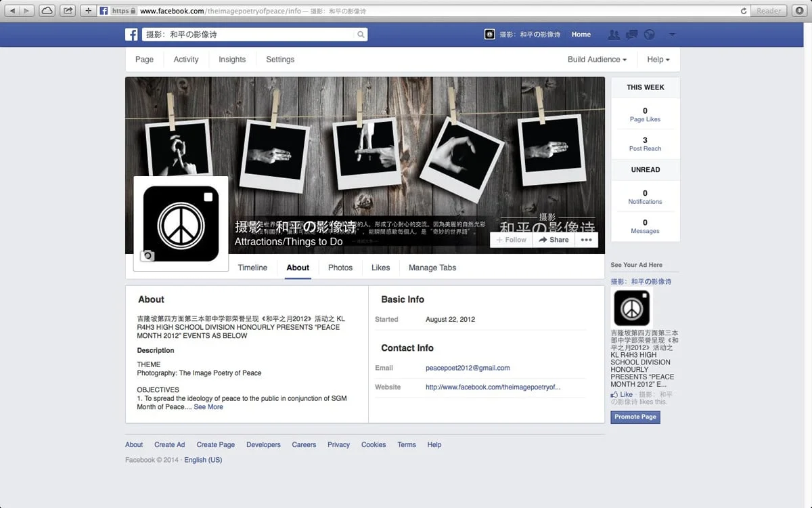
Task: Click Safari Reader button
Action: 768,11
